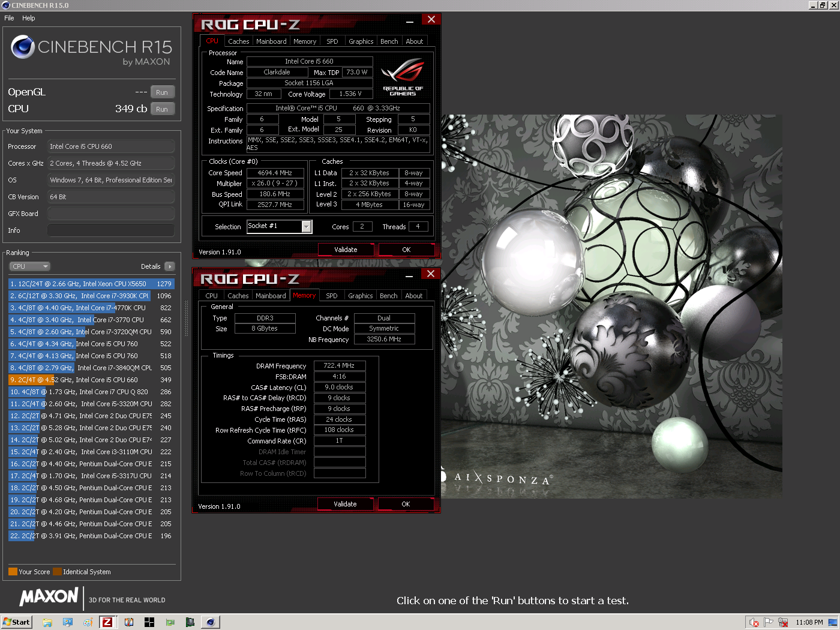Image resolution: width=840 pixels, height=630 pixels.
Task: Select ranking row 1 Intel Xeon CPU X5650
Action: point(91,284)
